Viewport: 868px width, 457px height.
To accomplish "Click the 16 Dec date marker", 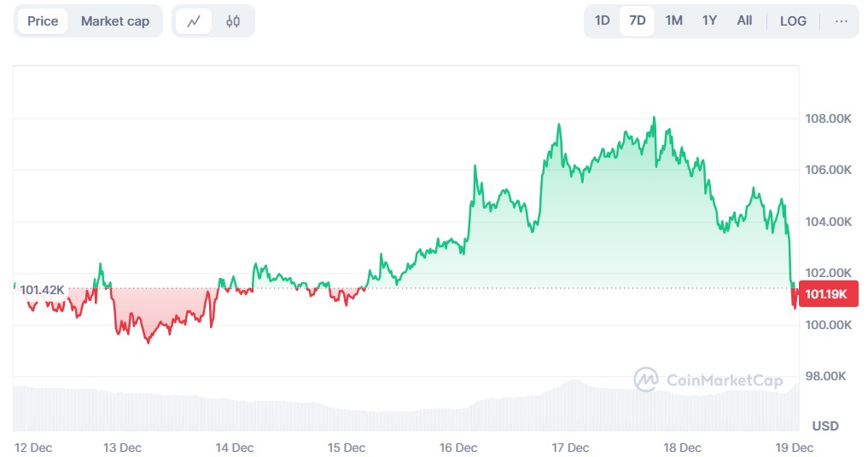I will pyautogui.click(x=458, y=448).
